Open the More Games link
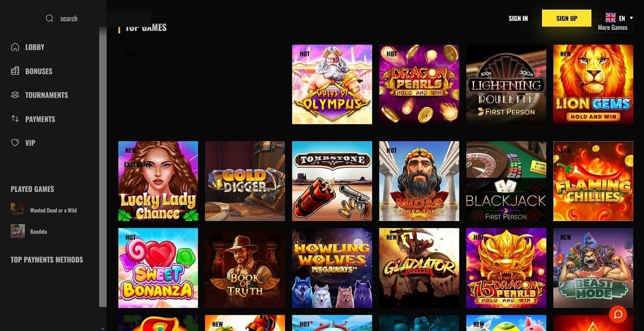The image size is (644, 331). (x=612, y=27)
